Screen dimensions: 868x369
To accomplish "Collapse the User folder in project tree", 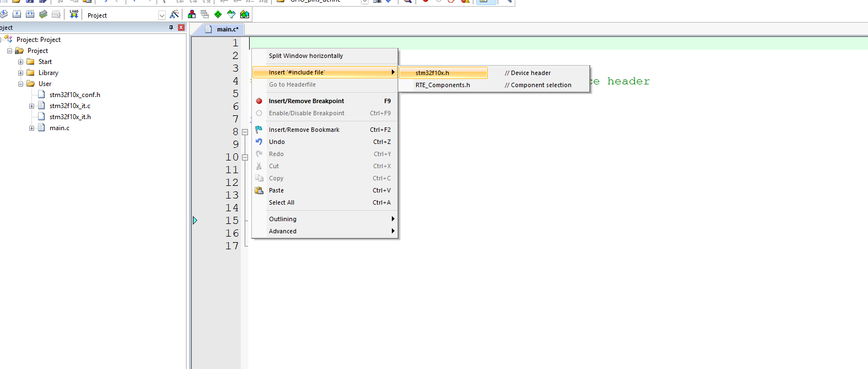I will pyautogui.click(x=20, y=84).
